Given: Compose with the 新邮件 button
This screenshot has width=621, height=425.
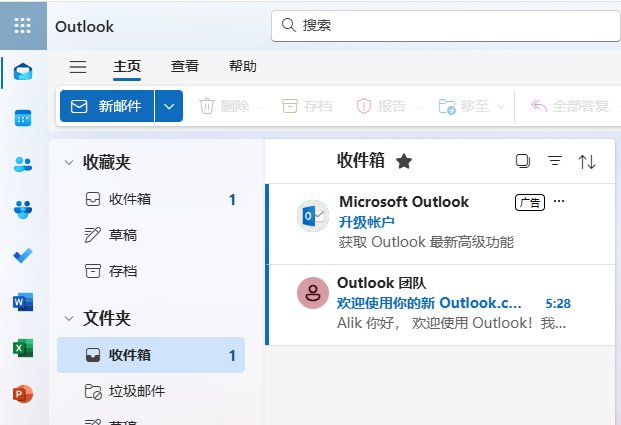Looking at the screenshot, I should pos(107,106).
